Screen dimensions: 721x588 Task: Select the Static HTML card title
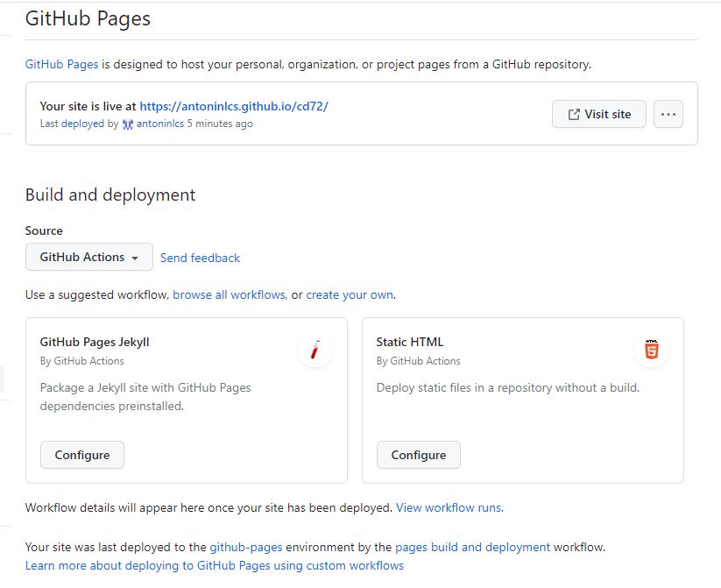[410, 343]
